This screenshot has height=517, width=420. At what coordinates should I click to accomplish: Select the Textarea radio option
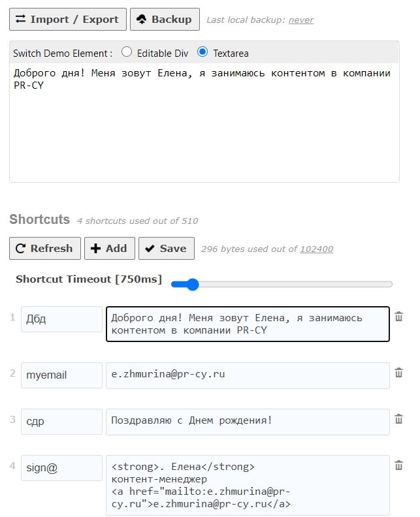(202, 52)
